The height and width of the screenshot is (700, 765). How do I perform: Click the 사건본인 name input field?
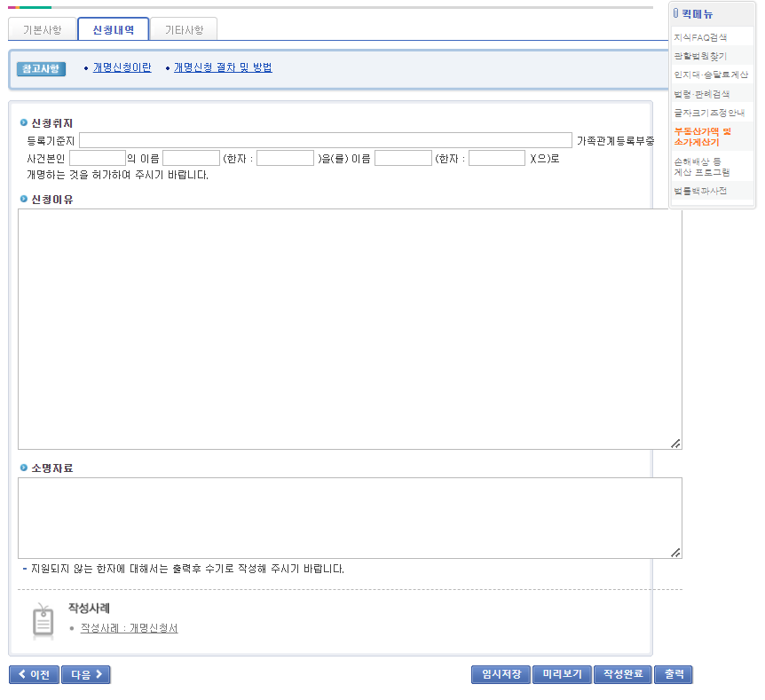98,158
